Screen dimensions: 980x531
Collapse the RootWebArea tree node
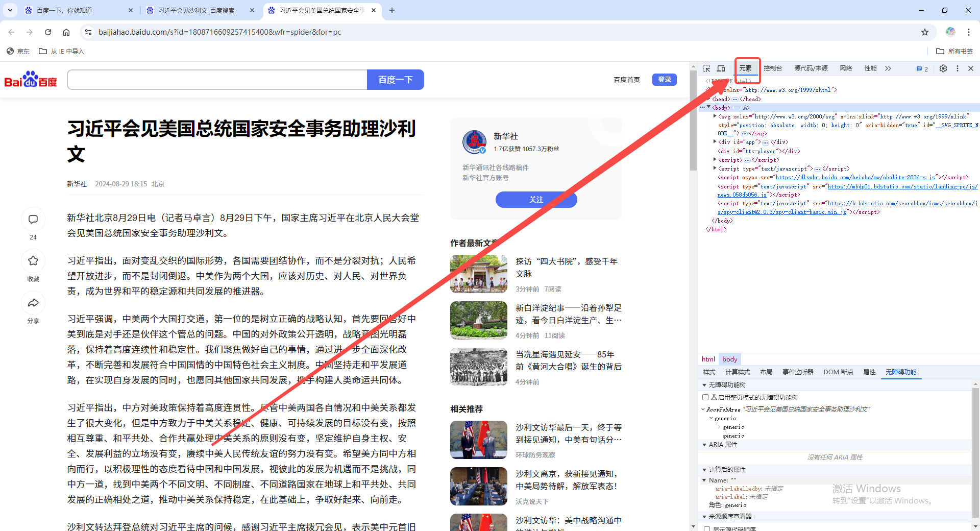703,409
